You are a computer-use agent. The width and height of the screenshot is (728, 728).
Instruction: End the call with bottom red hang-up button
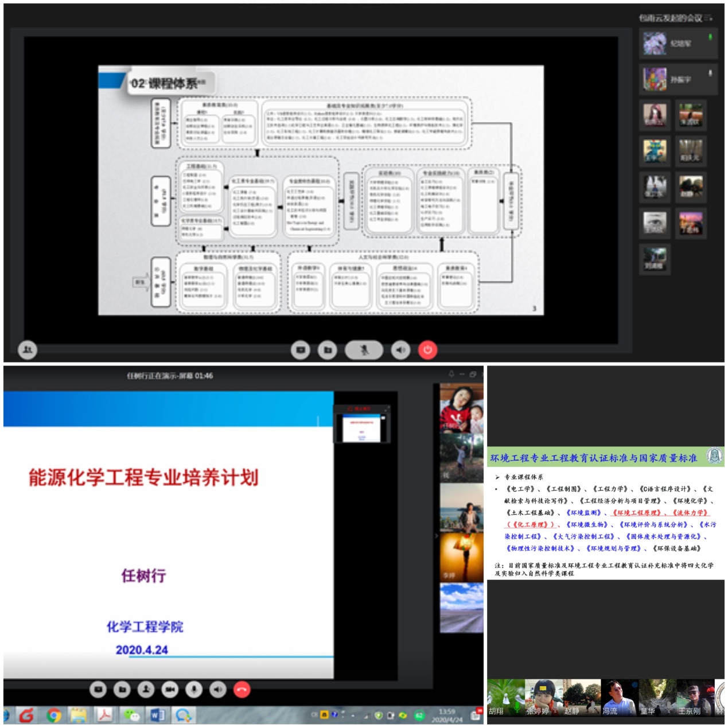(x=242, y=690)
